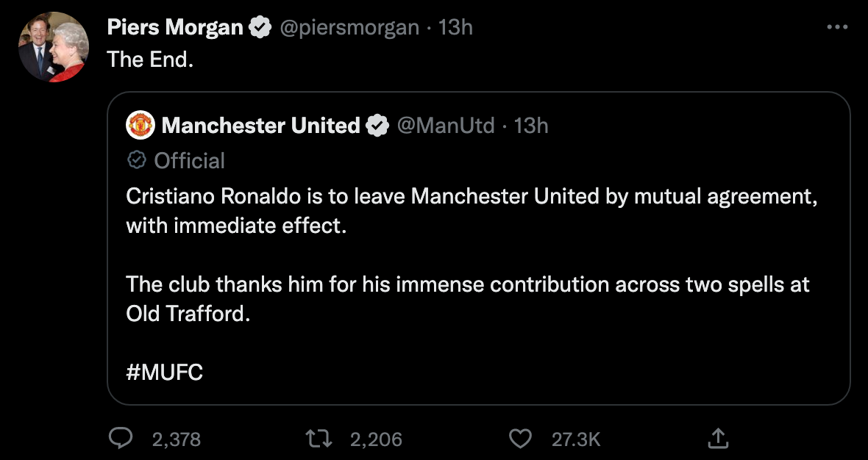Click the 27.3K like count
Image resolution: width=868 pixels, height=460 pixels.
574,439
